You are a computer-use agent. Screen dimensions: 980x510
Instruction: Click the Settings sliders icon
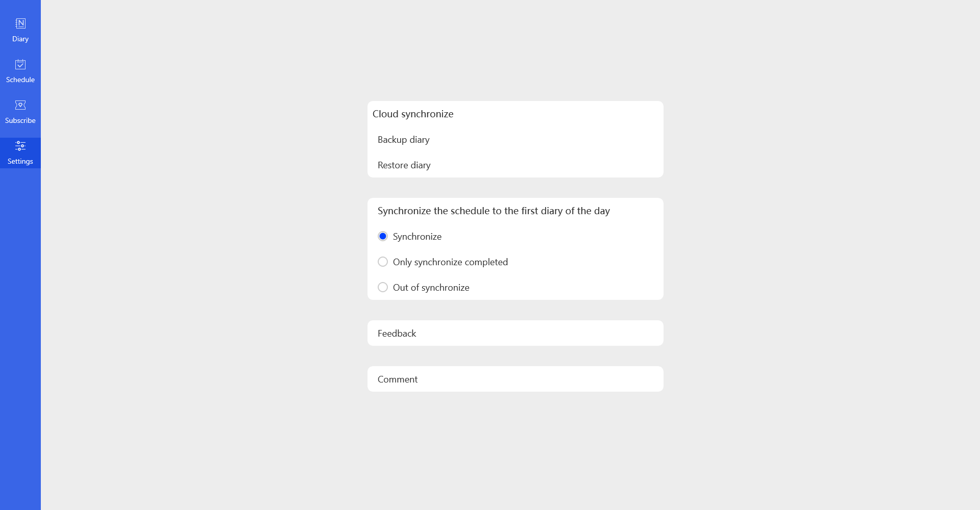pos(20,146)
